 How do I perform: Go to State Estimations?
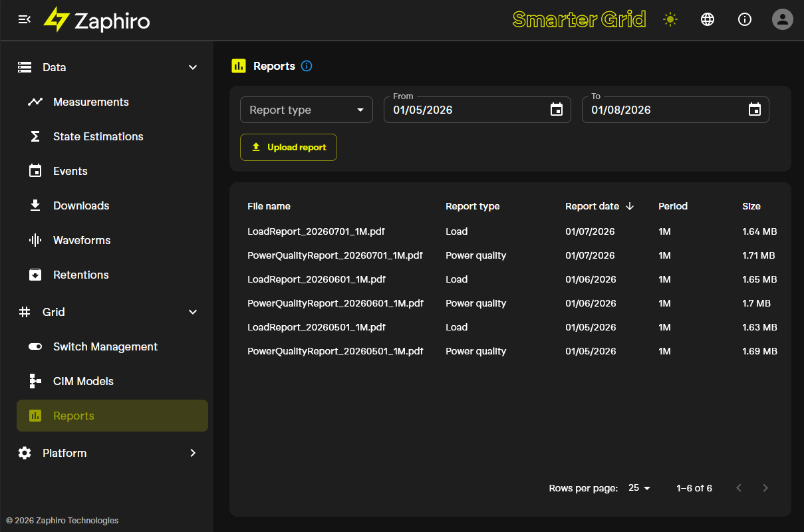pos(112,136)
